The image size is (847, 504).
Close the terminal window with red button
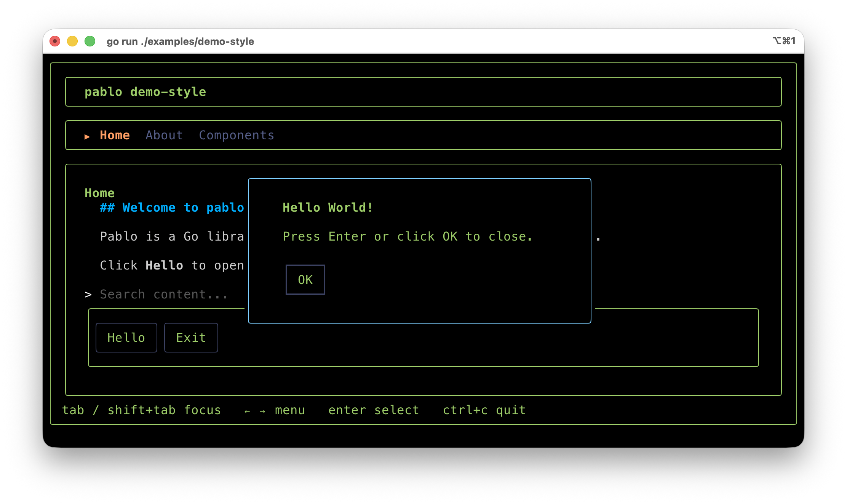point(55,41)
